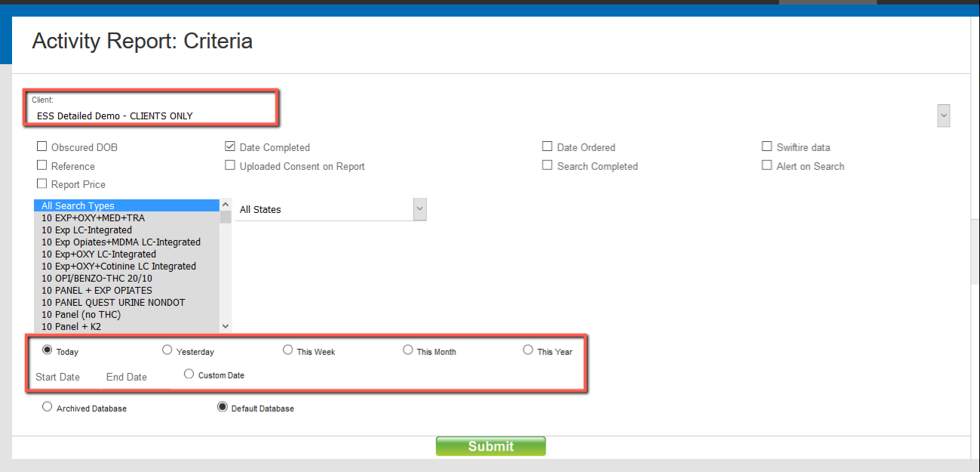Pick 10 PANEL QUEST URINE NONDOT

[x=127, y=302]
